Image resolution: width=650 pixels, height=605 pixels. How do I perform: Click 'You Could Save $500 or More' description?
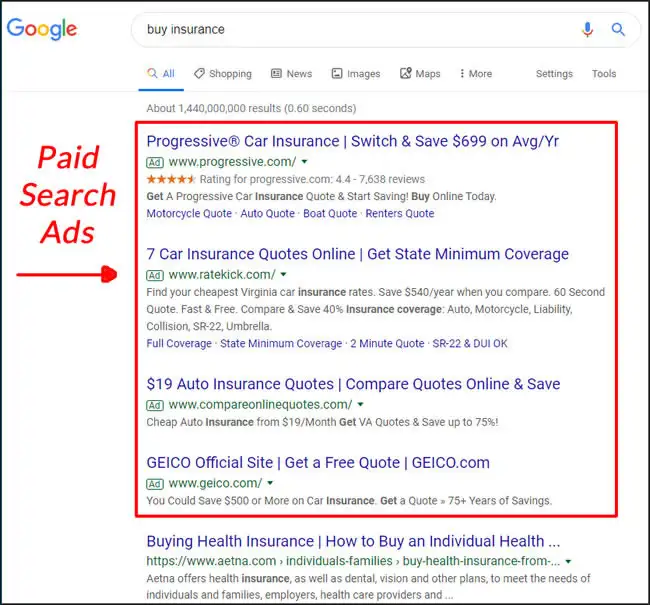pos(349,501)
